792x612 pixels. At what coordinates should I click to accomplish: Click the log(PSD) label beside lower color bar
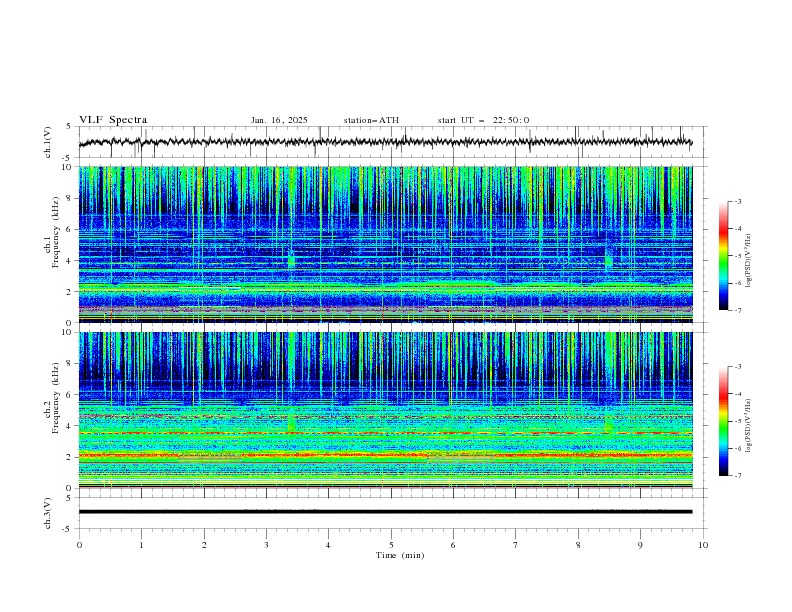(x=748, y=426)
